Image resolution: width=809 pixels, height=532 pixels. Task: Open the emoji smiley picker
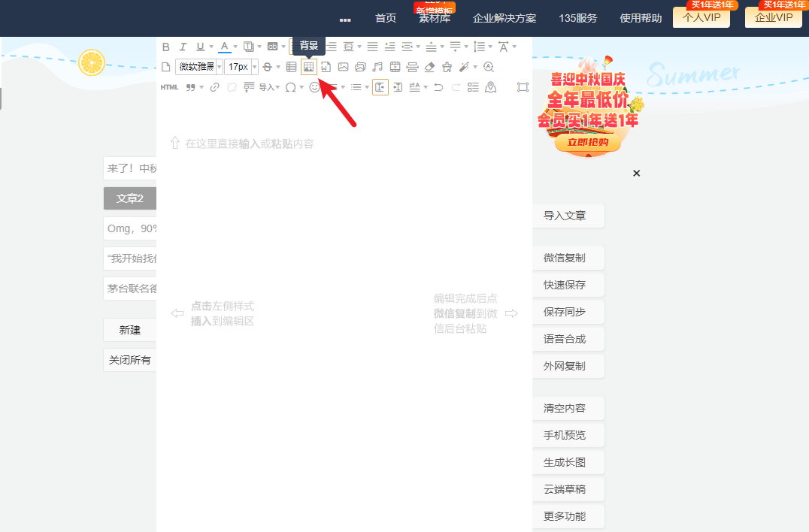(x=314, y=87)
